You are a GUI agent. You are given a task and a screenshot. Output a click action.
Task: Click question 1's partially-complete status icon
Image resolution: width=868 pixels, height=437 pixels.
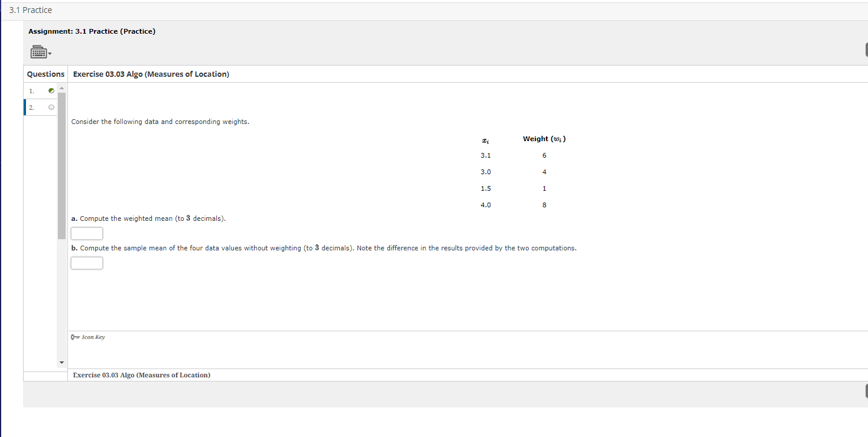point(51,90)
